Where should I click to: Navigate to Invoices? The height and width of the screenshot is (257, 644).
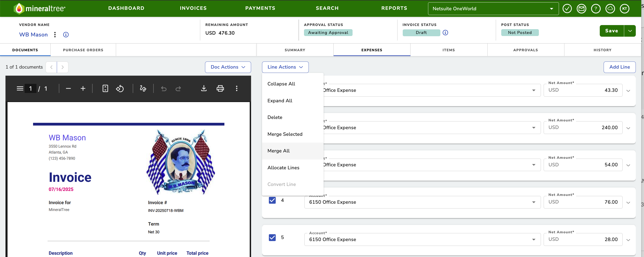(193, 8)
